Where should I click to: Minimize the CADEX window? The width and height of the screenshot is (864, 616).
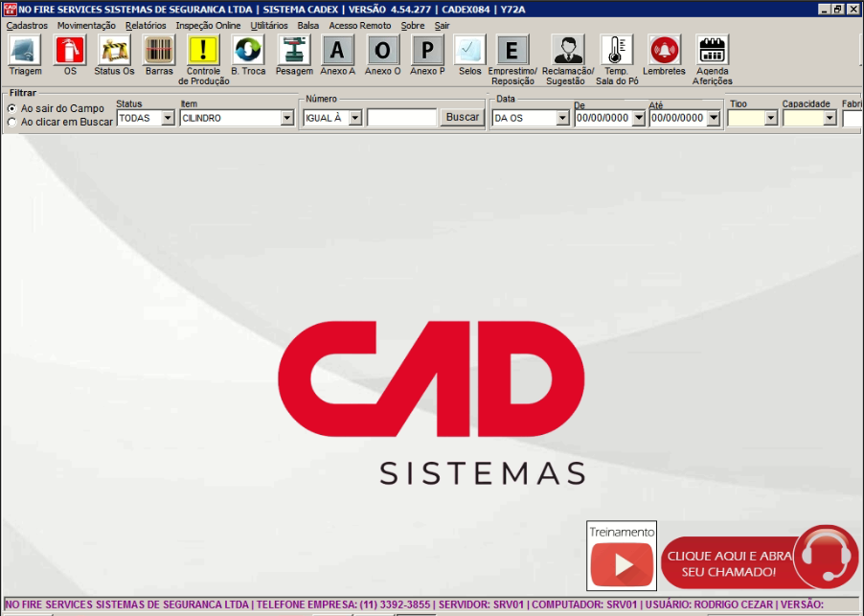click(825, 10)
